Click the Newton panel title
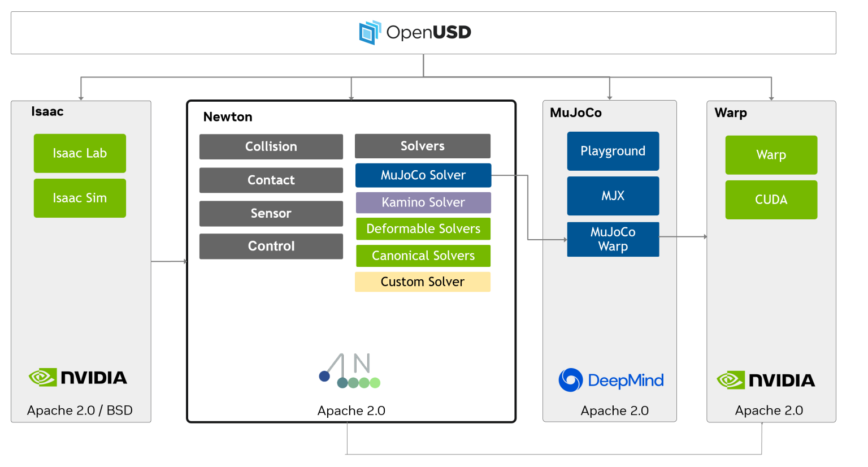 click(228, 117)
